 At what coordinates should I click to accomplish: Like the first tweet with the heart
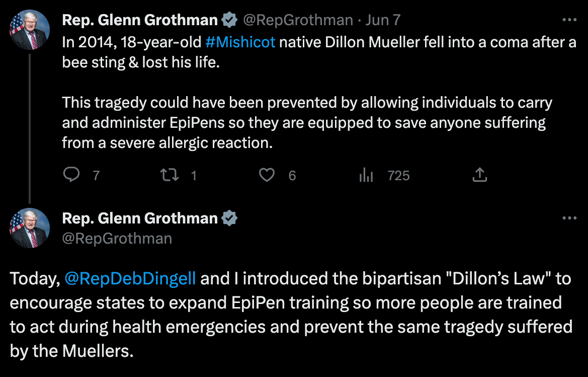(267, 175)
